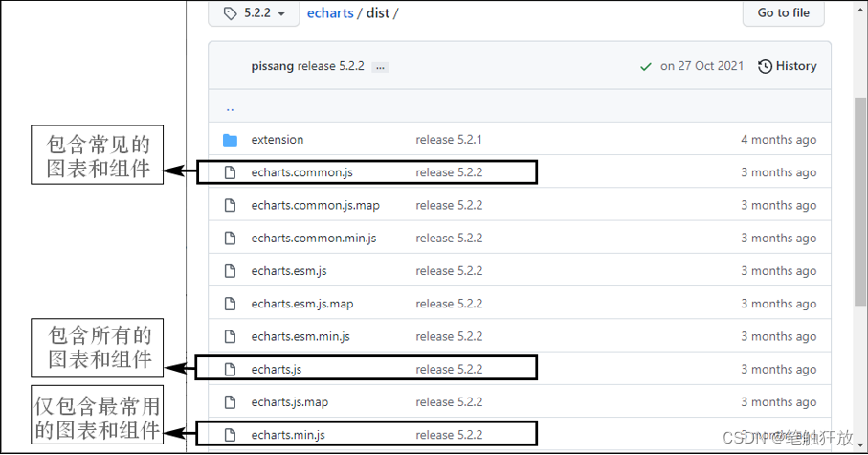
Task: Expand commit message ellipsis button
Action: click(x=380, y=67)
